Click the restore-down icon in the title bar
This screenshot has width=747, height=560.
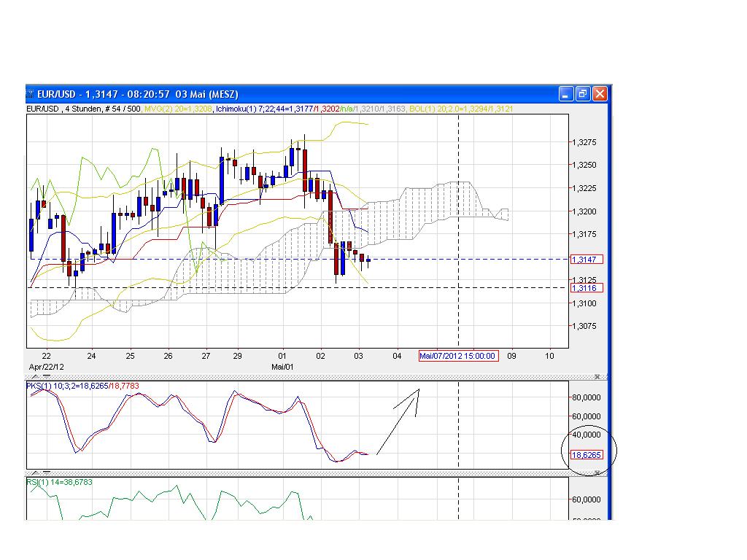(x=581, y=94)
